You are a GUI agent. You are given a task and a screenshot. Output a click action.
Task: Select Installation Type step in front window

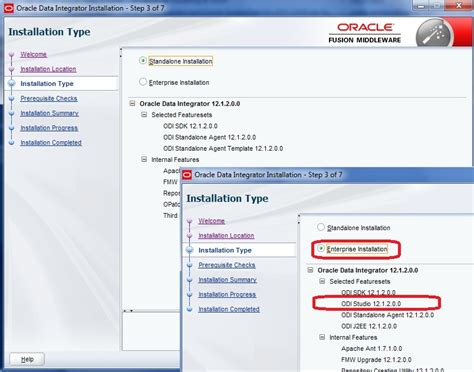pos(225,250)
